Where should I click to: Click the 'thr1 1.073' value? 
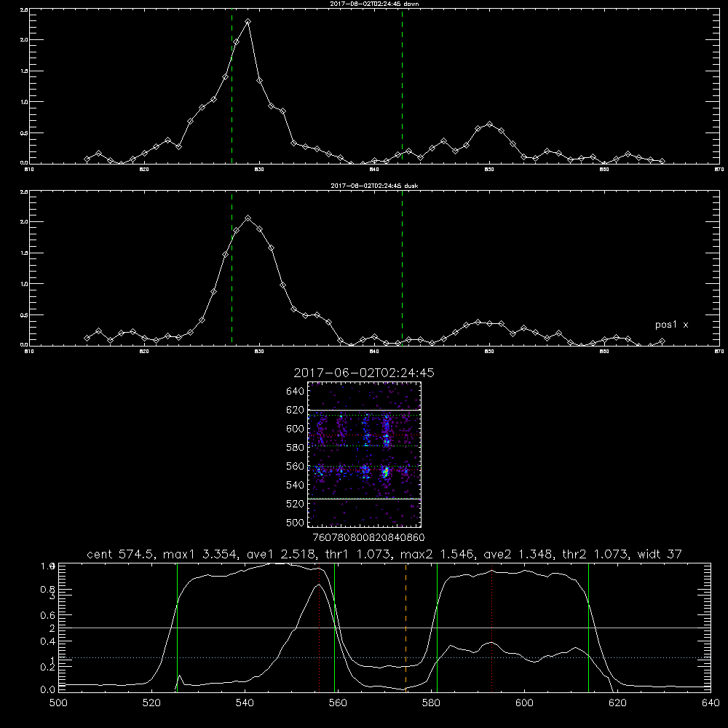coord(357,554)
